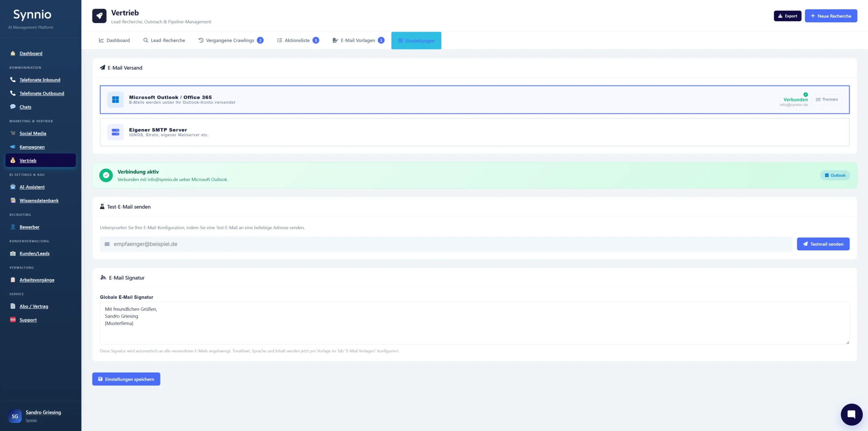Image resolution: width=868 pixels, height=431 pixels.
Task: Click the SMTP server stack icon
Action: (x=115, y=132)
